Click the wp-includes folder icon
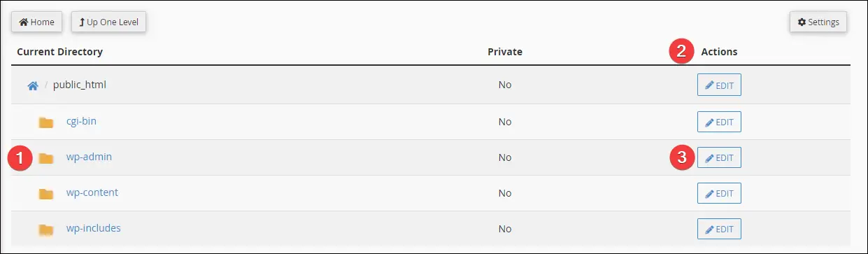The height and width of the screenshot is (254, 868). click(46, 230)
